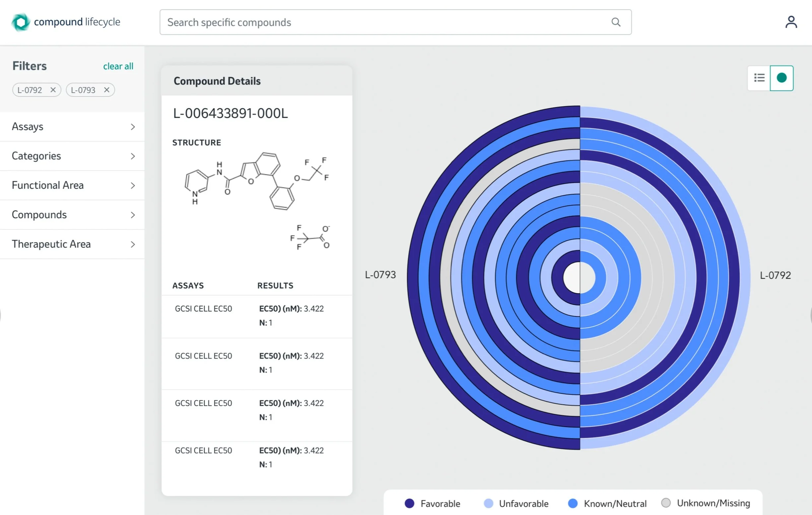Remove the L-0793 filter chip
812x515 pixels.
[x=106, y=90]
